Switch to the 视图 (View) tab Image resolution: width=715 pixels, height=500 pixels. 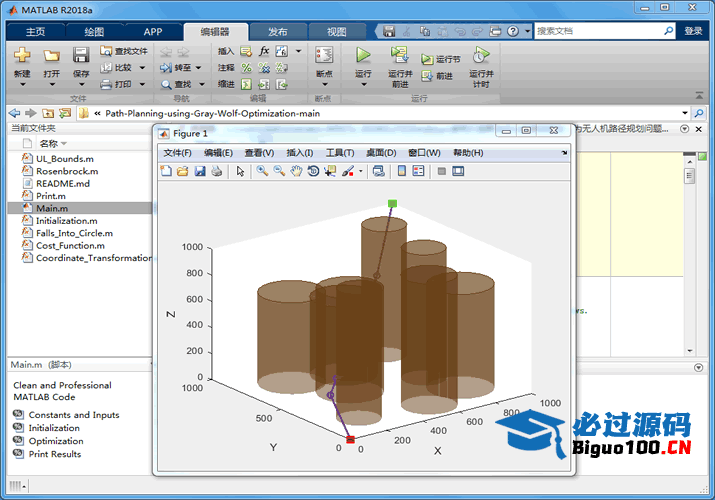[x=337, y=31]
